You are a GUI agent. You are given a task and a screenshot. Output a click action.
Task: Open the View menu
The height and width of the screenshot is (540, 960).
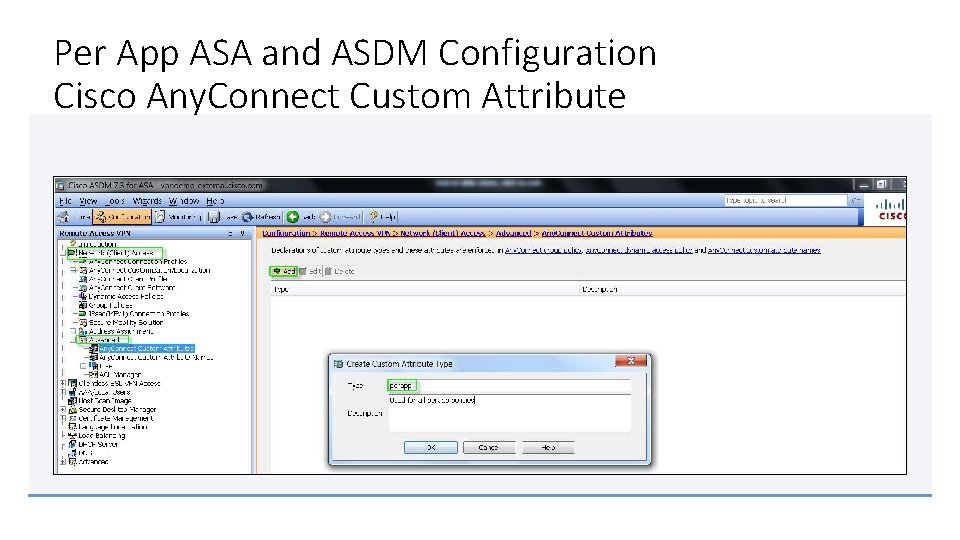(x=88, y=201)
